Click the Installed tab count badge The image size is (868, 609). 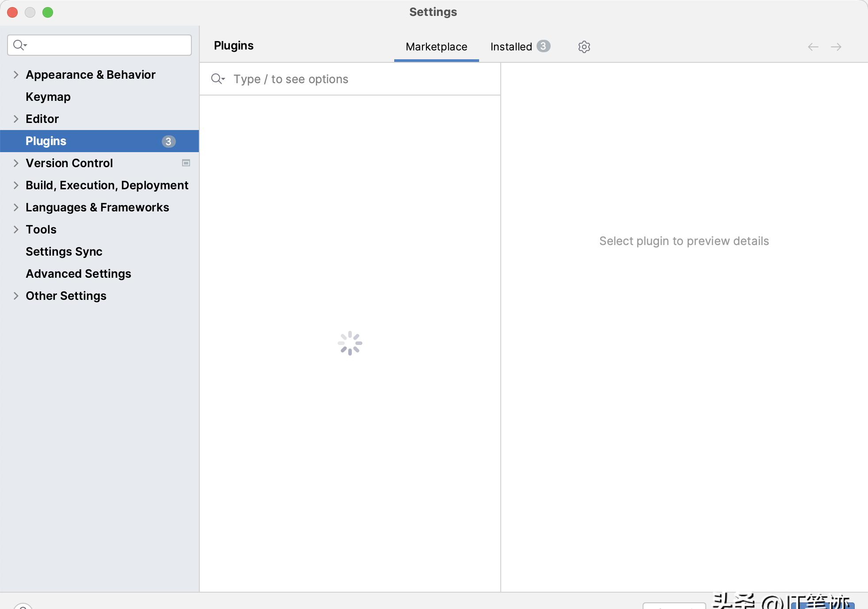(x=543, y=46)
